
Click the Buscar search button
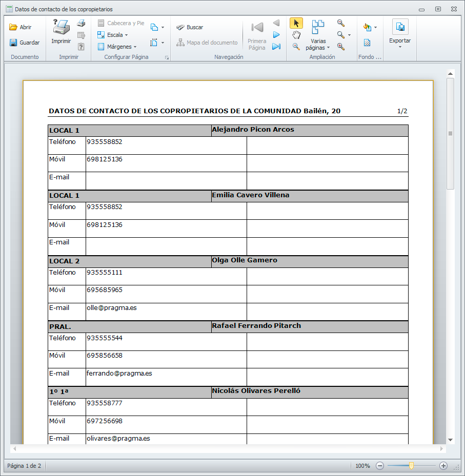pos(190,27)
